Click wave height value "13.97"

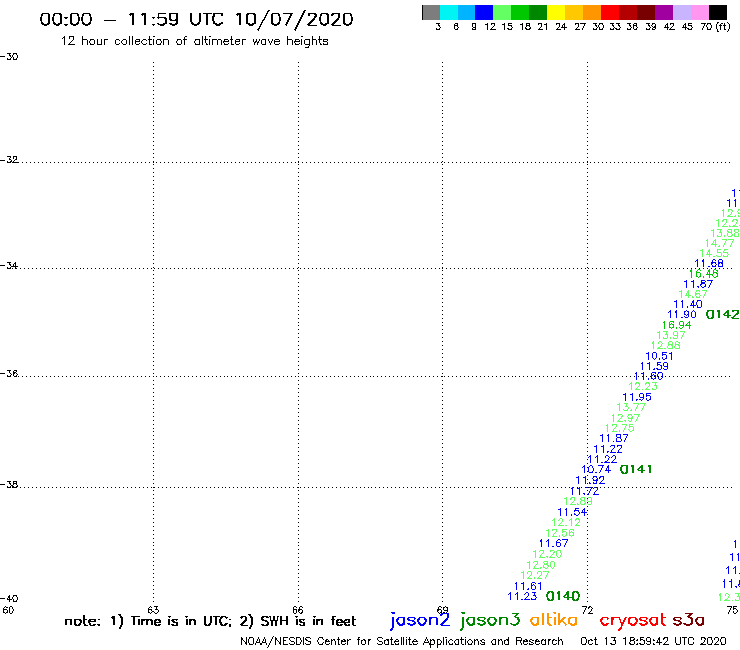(671, 335)
